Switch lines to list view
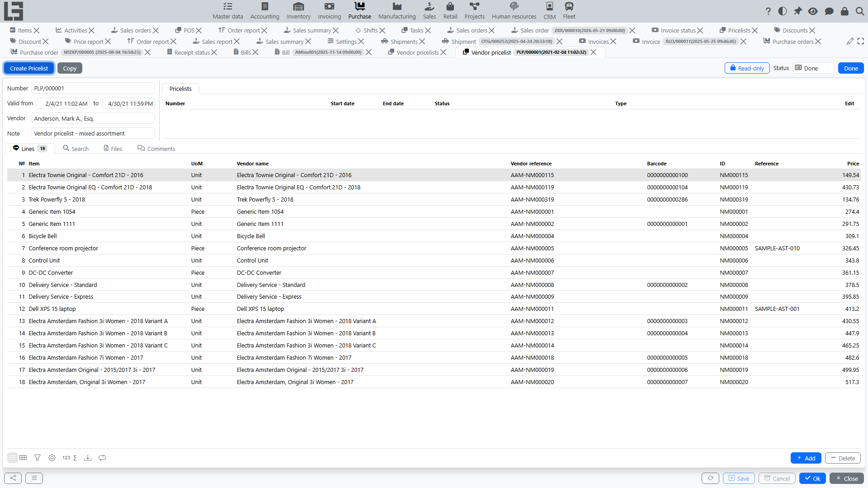 13,458
